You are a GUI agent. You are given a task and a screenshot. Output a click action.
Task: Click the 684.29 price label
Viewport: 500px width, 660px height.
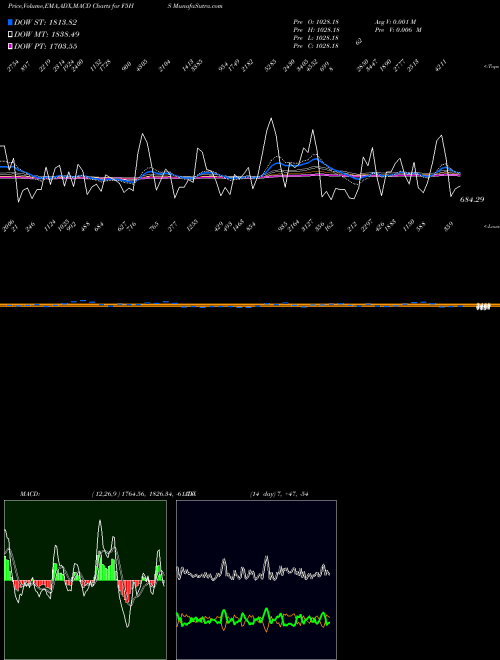[x=472, y=200]
